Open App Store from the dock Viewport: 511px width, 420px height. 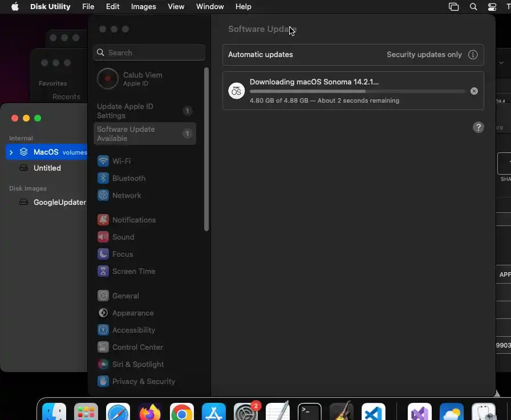214,411
